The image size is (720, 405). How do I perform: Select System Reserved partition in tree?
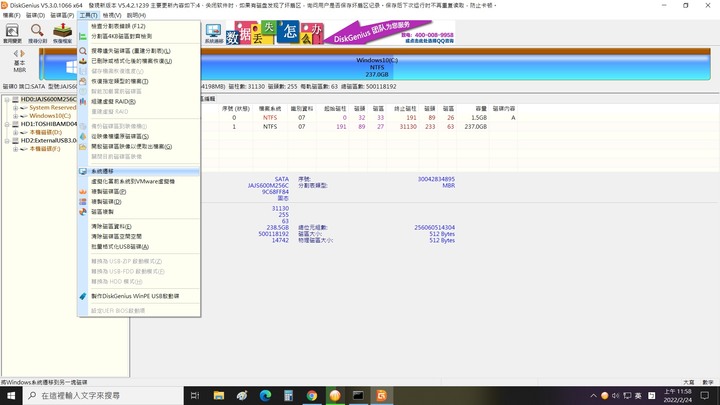(x=53, y=107)
